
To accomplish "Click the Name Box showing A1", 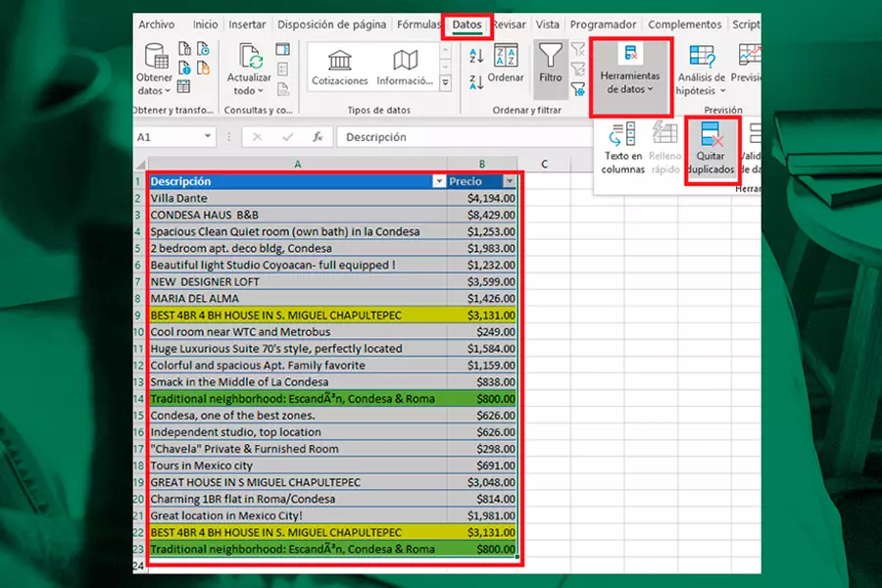I will (168, 137).
